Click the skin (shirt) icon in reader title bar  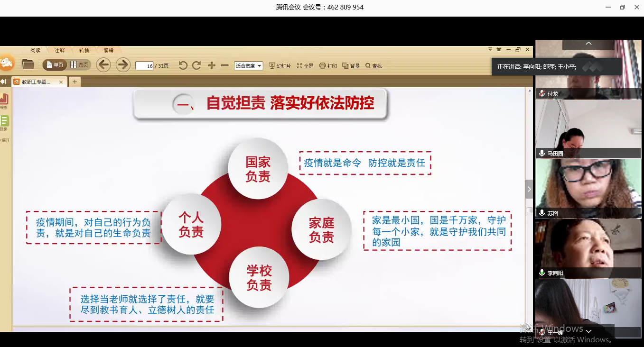tap(499, 50)
